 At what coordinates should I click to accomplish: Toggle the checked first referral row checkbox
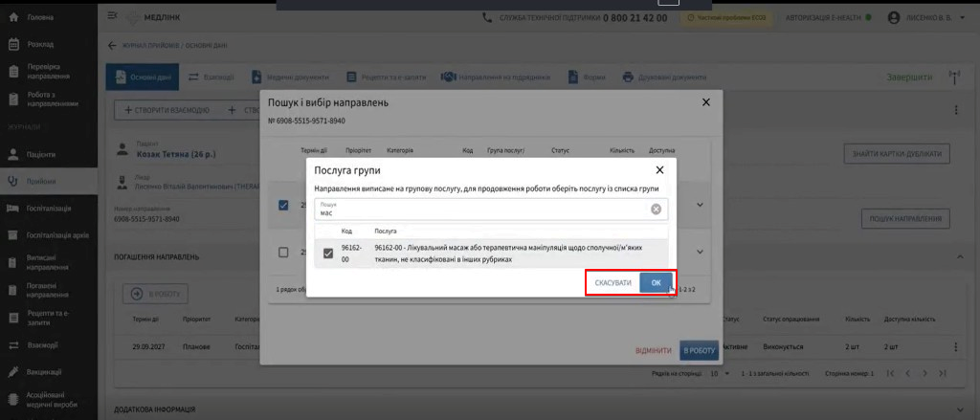click(x=283, y=205)
